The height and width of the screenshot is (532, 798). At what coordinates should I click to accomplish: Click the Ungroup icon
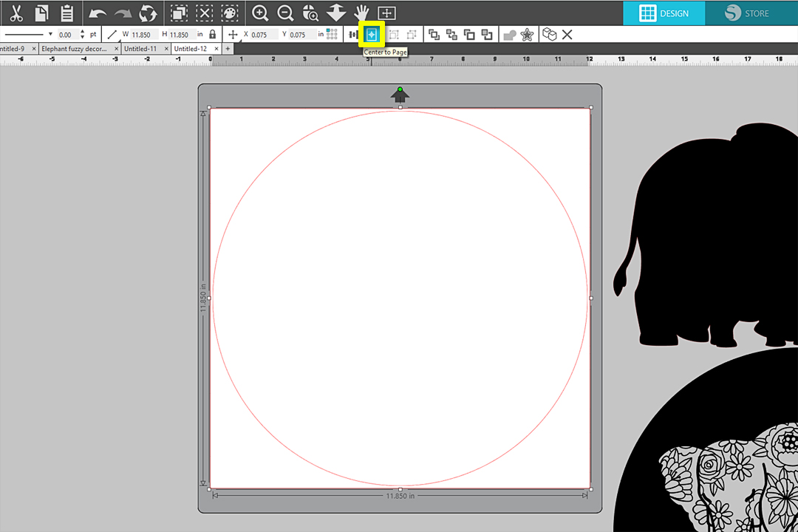click(x=412, y=35)
